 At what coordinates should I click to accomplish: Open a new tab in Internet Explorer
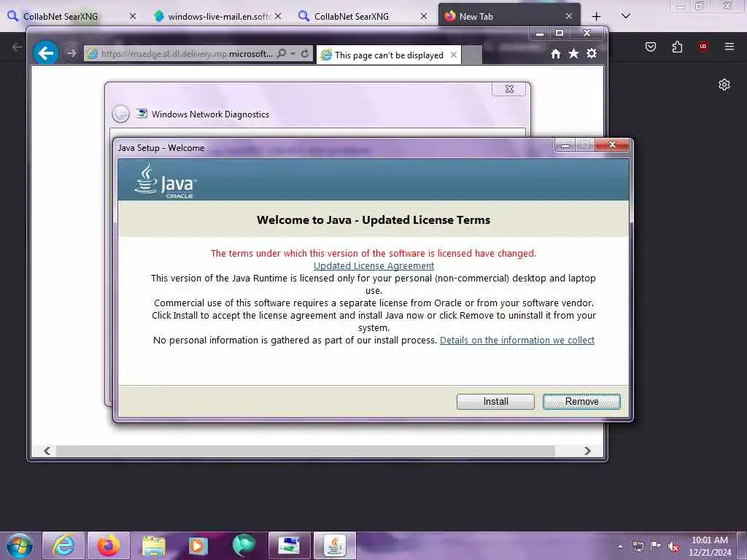pyautogui.click(x=472, y=55)
